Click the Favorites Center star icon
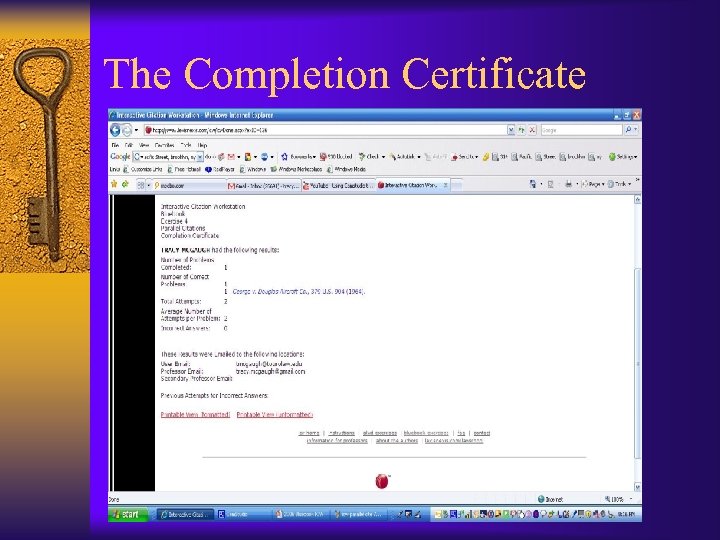The width and height of the screenshot is (720, 540). tap(114, 185)
